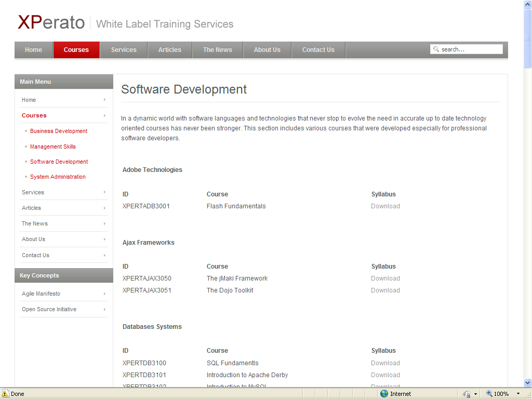The height and width of the screenshot is (399, 532).
Task: Download SQL Fundamentls syllabus
Action: pyautogui.click(x=385, y=363)
